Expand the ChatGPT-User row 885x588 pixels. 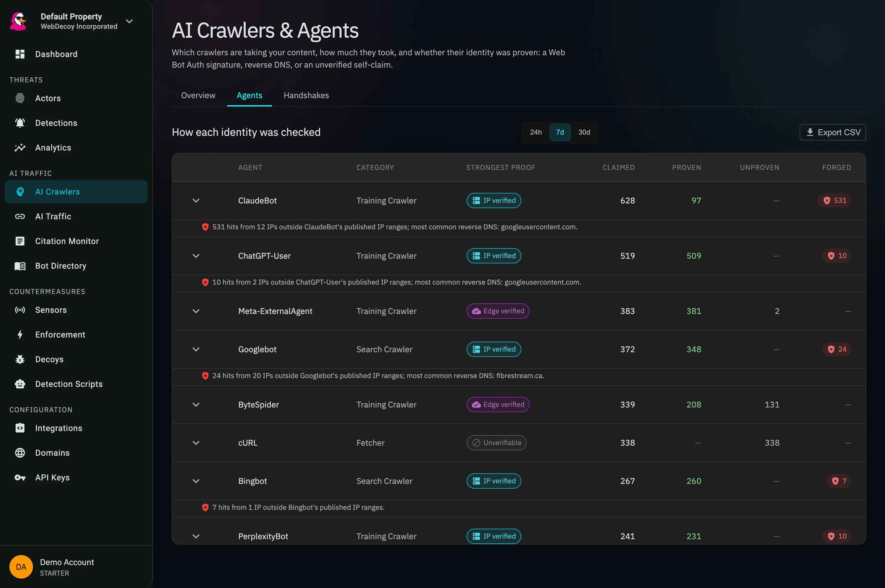pos(196,256)
